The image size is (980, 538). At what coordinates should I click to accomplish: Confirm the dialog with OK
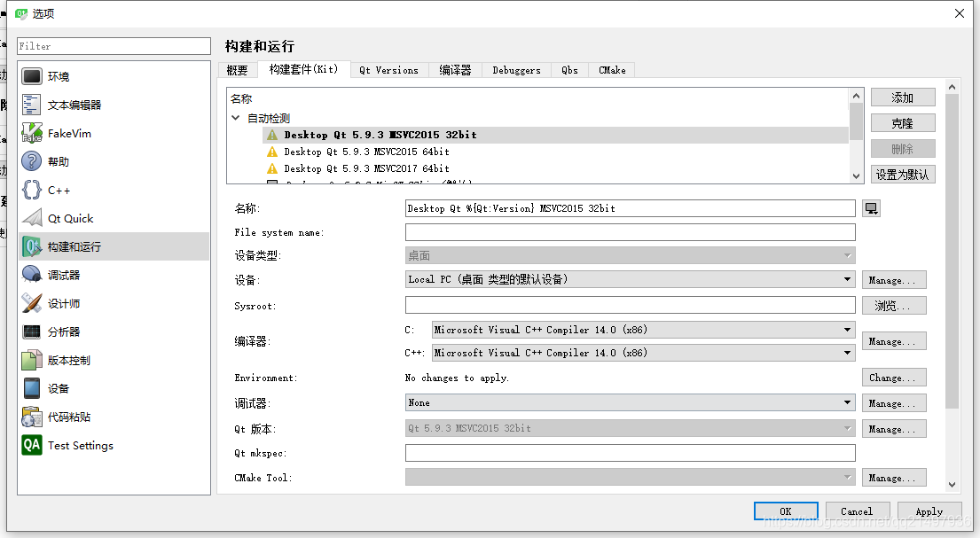pos(786,511)
